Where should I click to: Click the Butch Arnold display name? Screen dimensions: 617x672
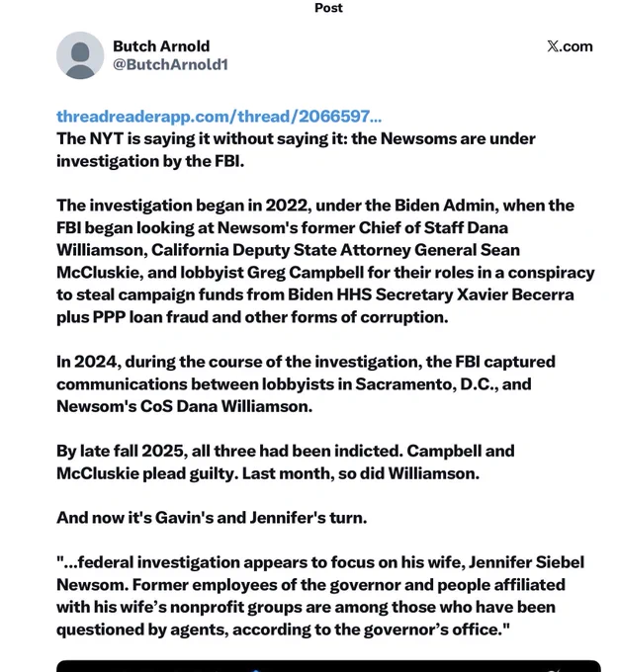coord(161,45)
